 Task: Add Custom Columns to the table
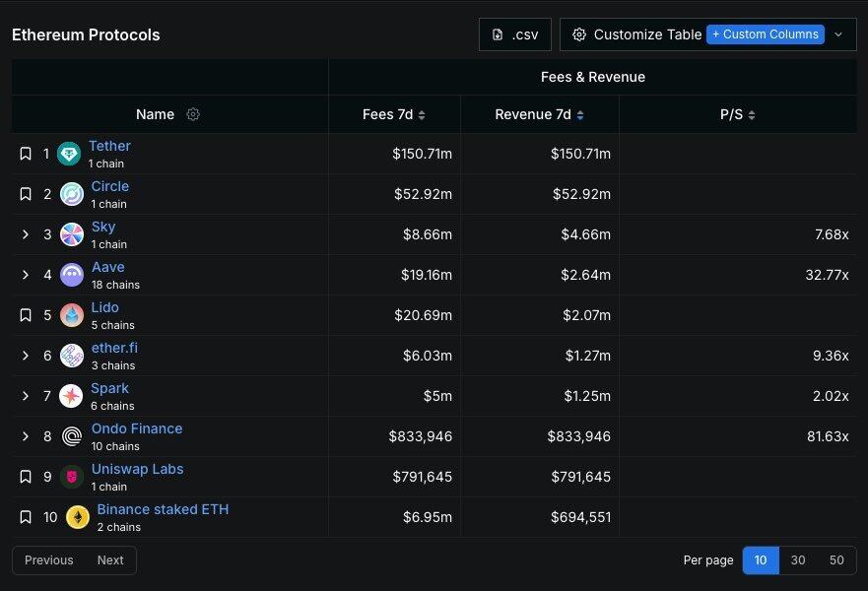(765, 34)
